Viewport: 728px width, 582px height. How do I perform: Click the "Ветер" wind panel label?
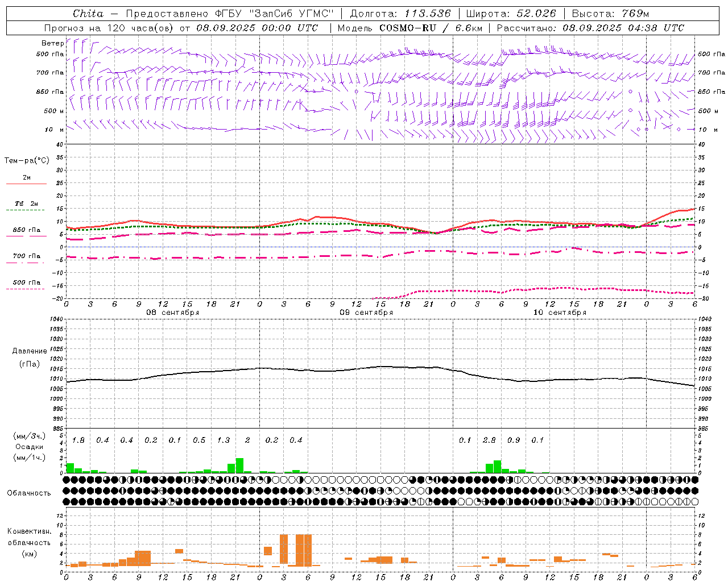coord(52,43)
